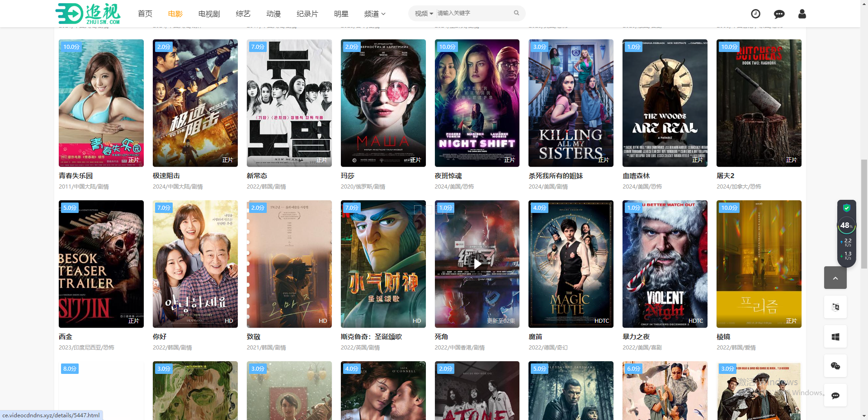Click the translate language icon in sidebar
Screen dimensions: 868x420
click(x=835, y=307)
